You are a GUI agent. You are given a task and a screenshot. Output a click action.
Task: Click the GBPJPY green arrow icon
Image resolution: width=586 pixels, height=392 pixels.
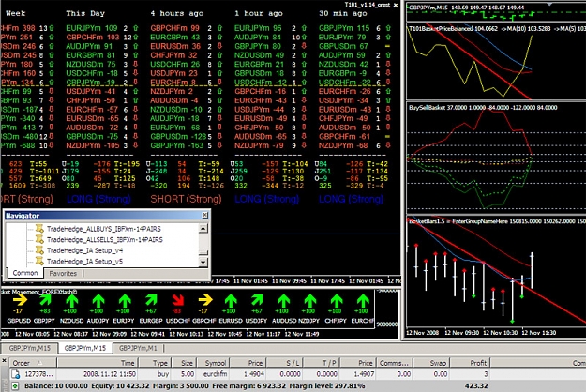click(x=45, y=300)
